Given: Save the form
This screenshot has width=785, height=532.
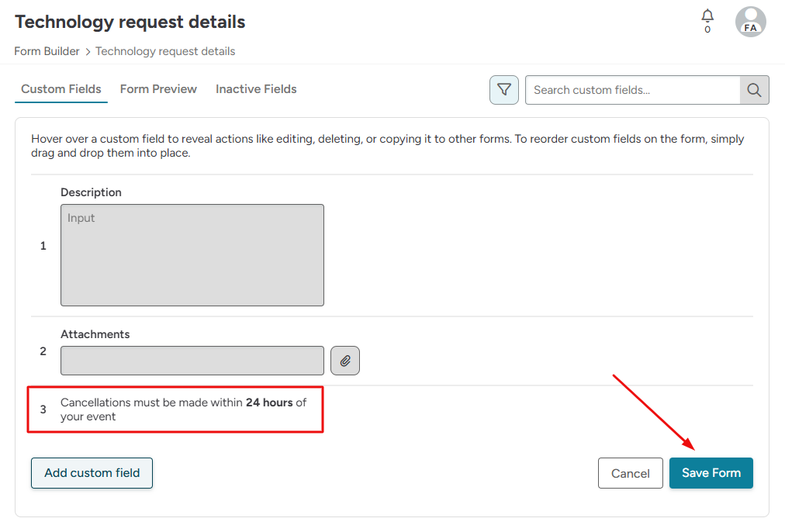Looking at the screenshot, I should click(711, 473).
